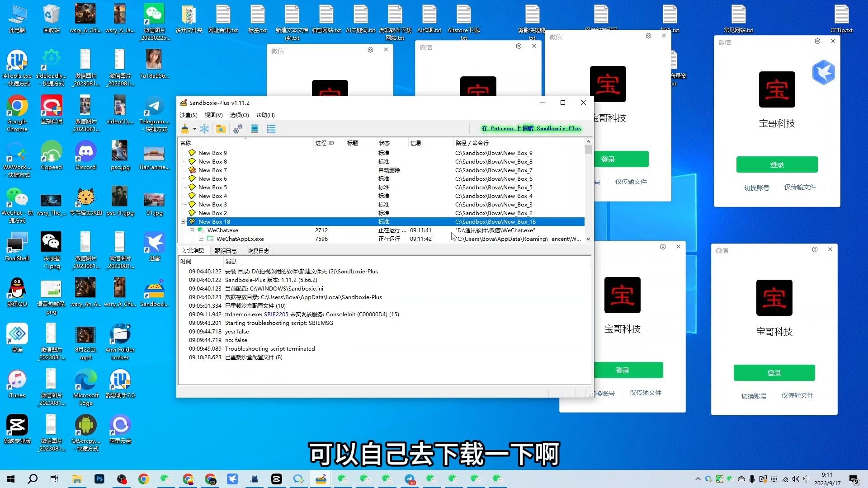Click 登录 in top-right WeChat window
Viewport: 868px width, 488px height.
coord(777,165)
